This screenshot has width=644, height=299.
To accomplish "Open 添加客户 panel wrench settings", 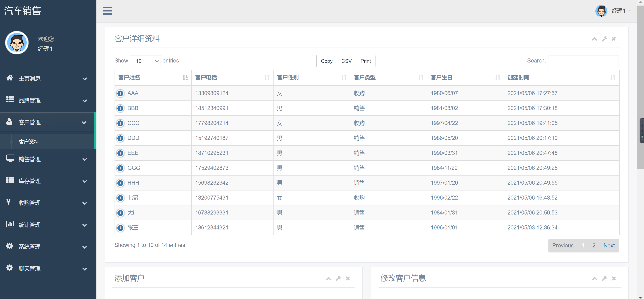I will (338, 279).
